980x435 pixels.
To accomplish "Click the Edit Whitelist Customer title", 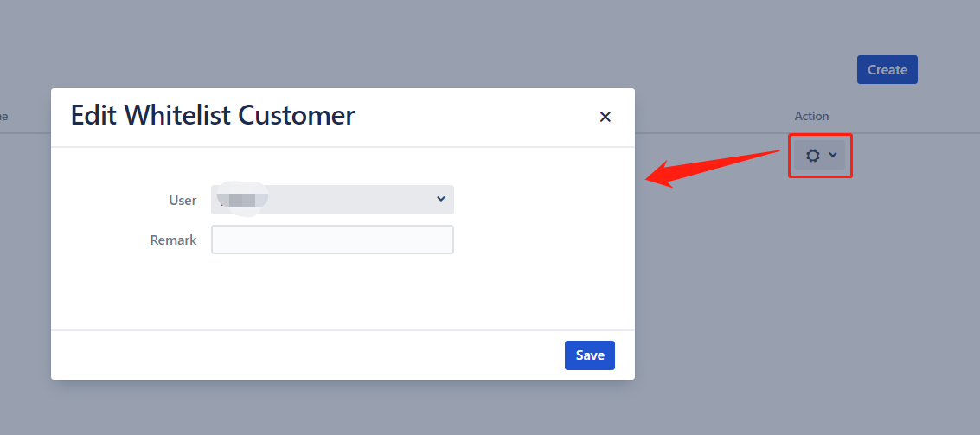I will click(213, 116).
